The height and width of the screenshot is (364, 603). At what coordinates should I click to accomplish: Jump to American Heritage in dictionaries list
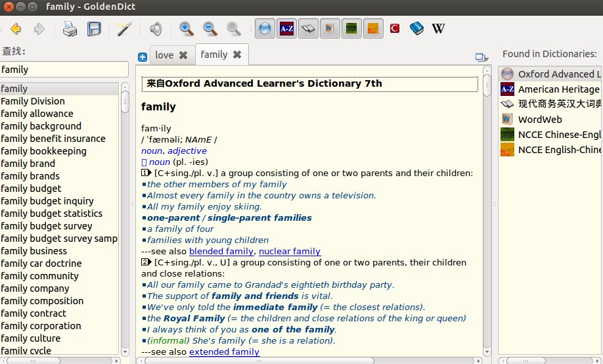550,89
